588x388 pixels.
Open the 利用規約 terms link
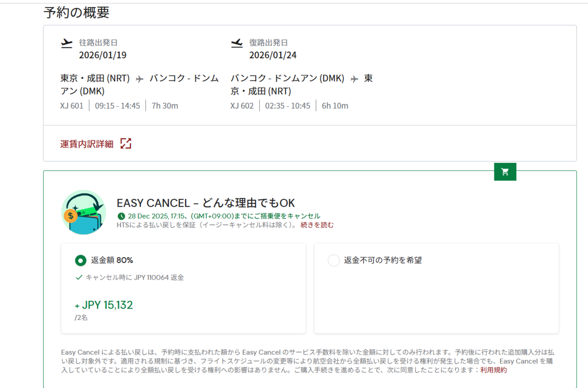pyautogui.click(x=493, y=370)
